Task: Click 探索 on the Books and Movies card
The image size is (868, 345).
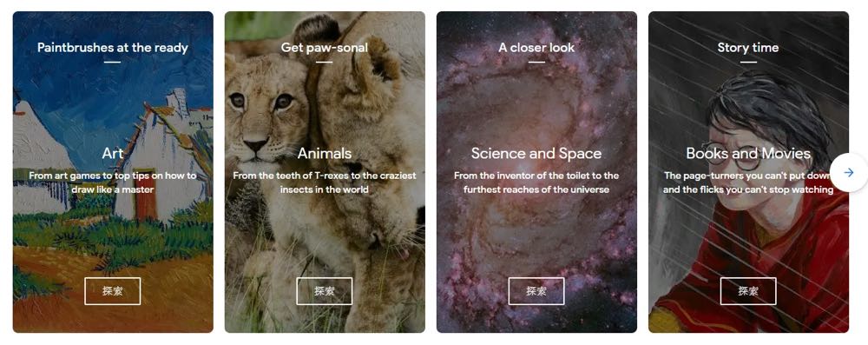Action: tap(748, 291)
